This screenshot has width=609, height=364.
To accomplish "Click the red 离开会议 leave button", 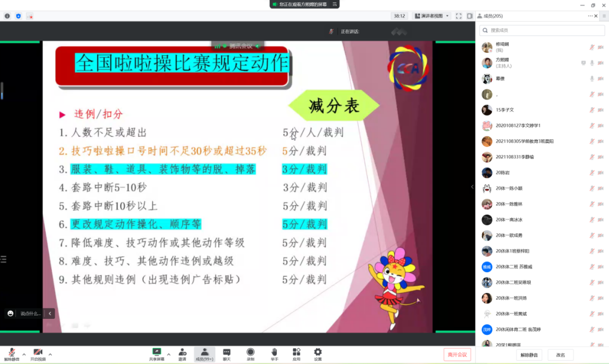I will pyautogui.click(x=457, y=354).
